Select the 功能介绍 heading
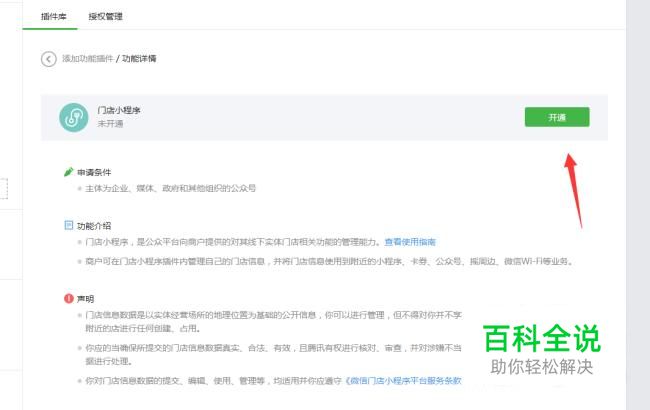Viewport: 650px width, 410px height. click(94, 226)
